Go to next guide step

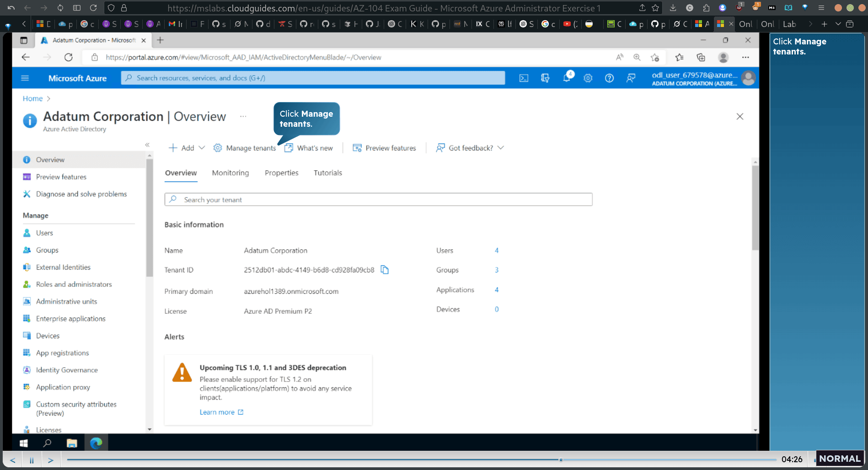(51, 460)
